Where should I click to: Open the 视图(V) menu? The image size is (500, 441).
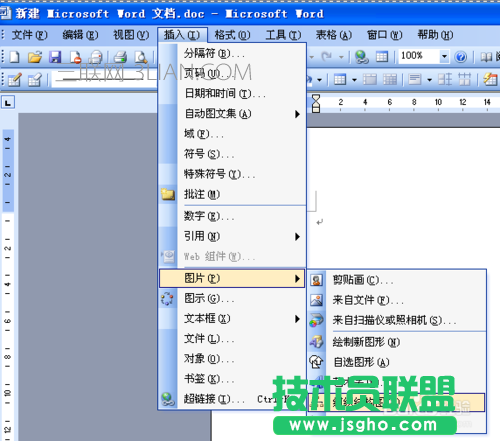131,35
